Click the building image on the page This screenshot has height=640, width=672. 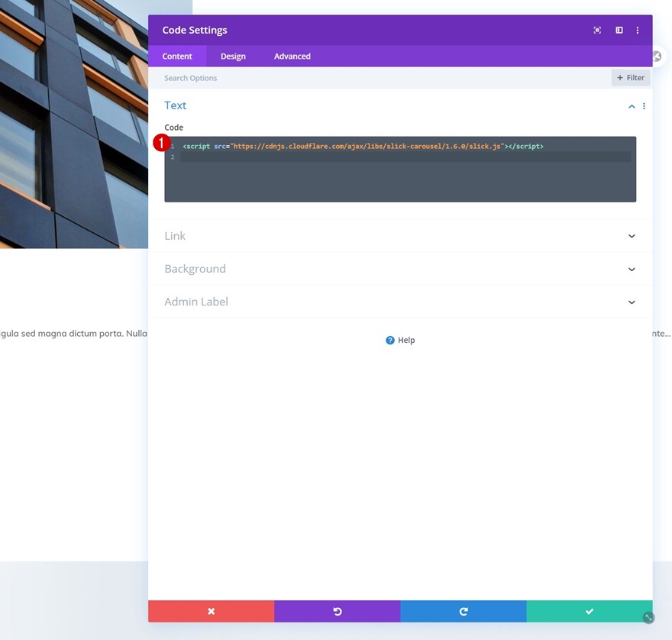[x=74, y=124]
